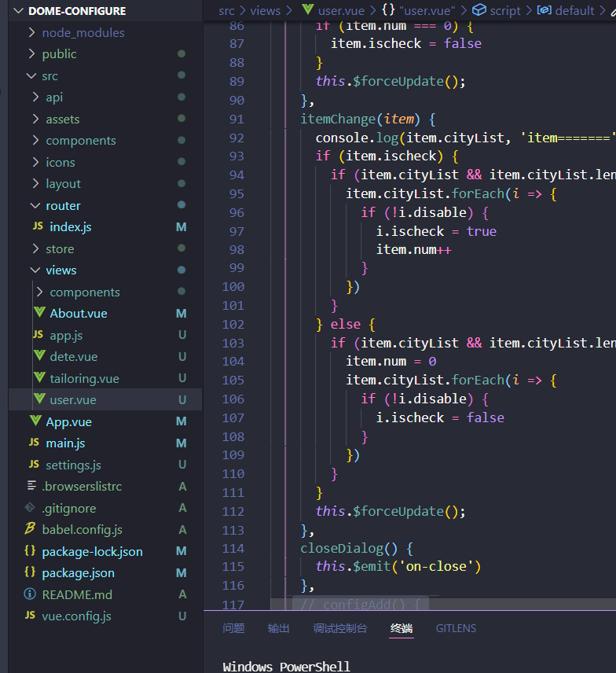Open the components folder under views
Image resolution: width=616 pixels, height=673 pixels.
pos(85,292)
